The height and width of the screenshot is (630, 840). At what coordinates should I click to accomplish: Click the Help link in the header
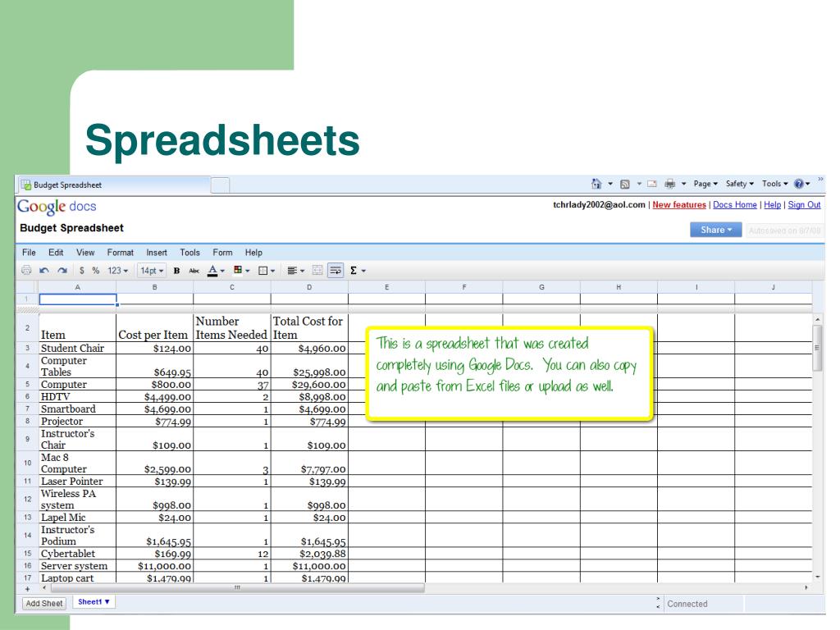coord(772,204)
